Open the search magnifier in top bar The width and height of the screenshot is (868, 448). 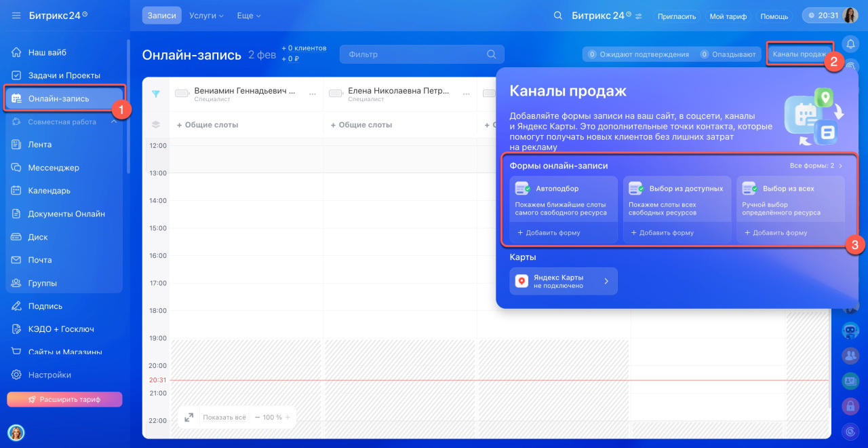pos(557,16)
